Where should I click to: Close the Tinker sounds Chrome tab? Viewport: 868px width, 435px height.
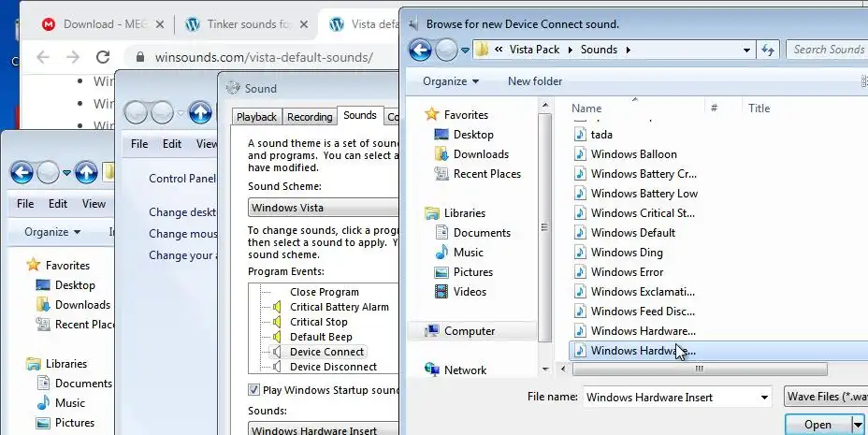click(303, 24)
